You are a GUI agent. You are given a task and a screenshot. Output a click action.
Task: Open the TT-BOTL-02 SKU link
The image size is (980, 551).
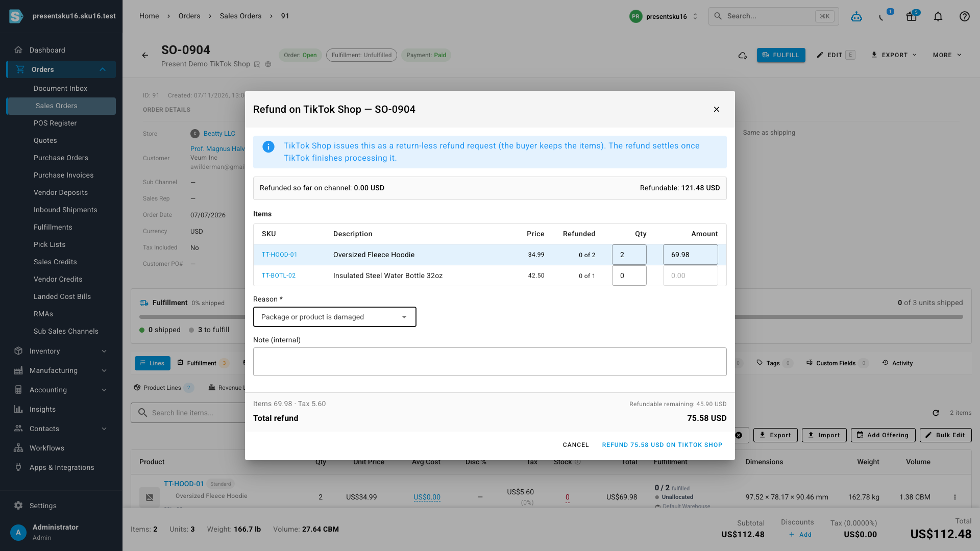pyautogui.click(x=279, y=275)
